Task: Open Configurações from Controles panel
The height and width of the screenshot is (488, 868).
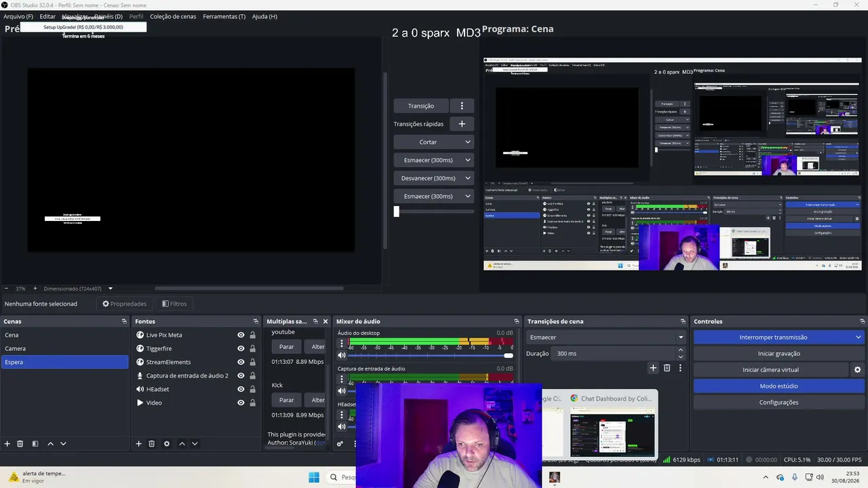Action: point(778,403)
